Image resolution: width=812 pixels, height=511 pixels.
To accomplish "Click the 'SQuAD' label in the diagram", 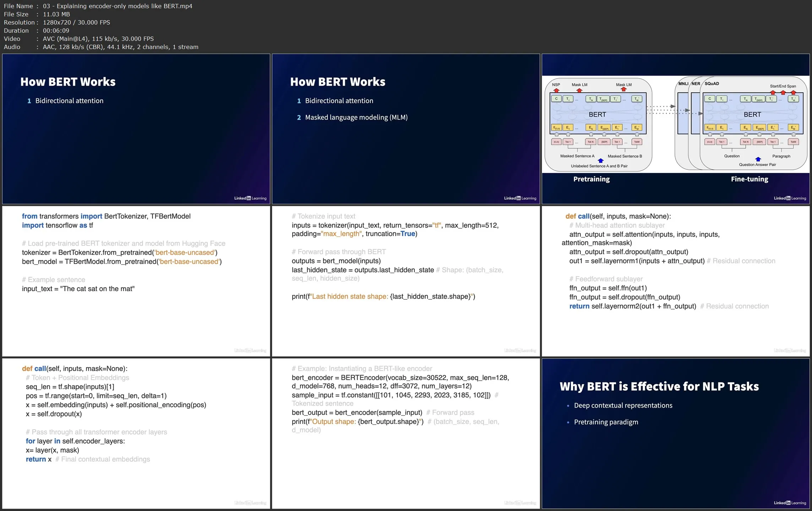I will (712, 83).
